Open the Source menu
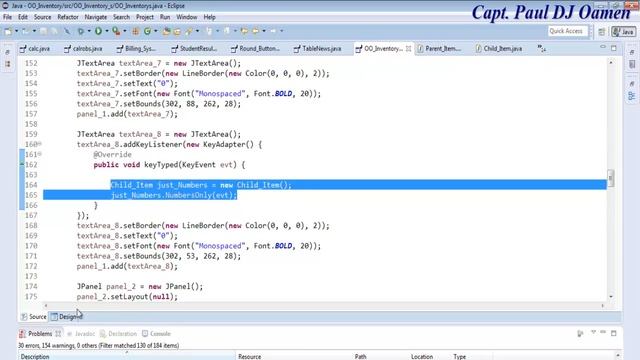Image resolution: width=640 pixels, height=360 pixels. (x=42, y=17)
